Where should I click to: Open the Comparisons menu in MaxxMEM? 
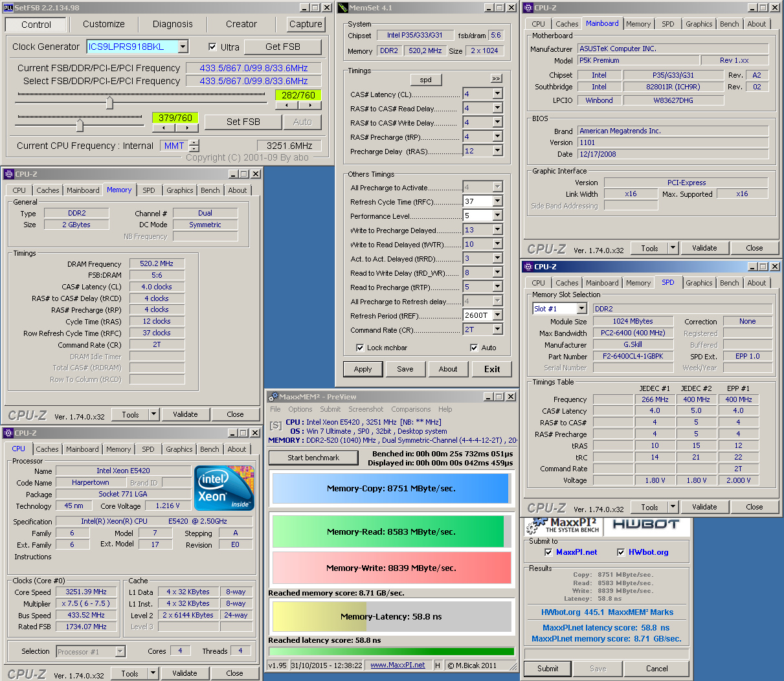pos(411,409)
